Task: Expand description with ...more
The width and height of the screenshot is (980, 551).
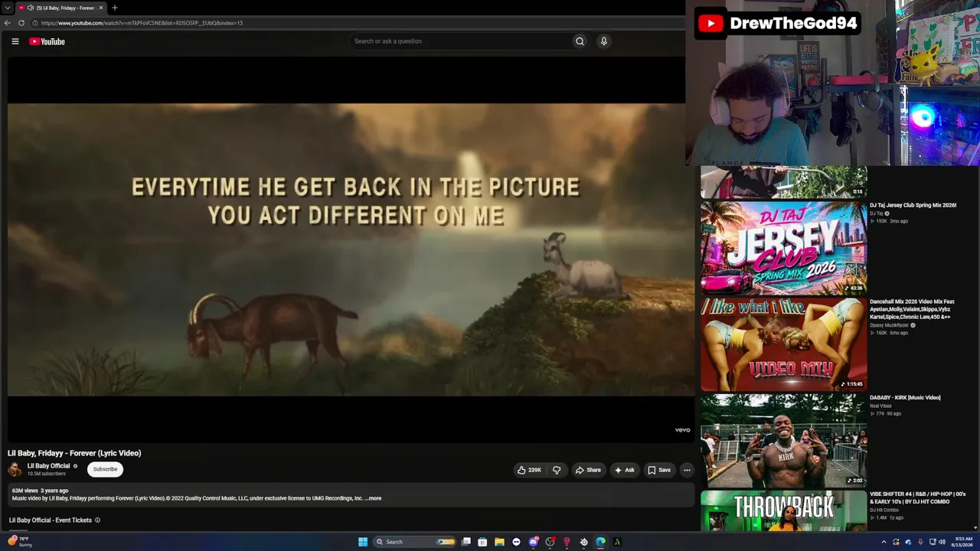Action: [373, 498]
